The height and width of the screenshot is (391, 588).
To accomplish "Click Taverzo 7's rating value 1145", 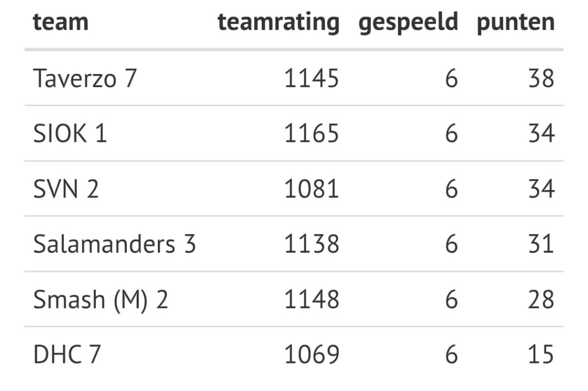I will [x=312, y=78].
